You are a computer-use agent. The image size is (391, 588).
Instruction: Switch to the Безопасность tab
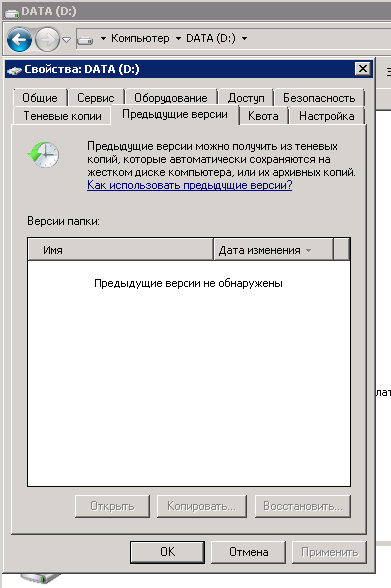(x=319, y=98)
